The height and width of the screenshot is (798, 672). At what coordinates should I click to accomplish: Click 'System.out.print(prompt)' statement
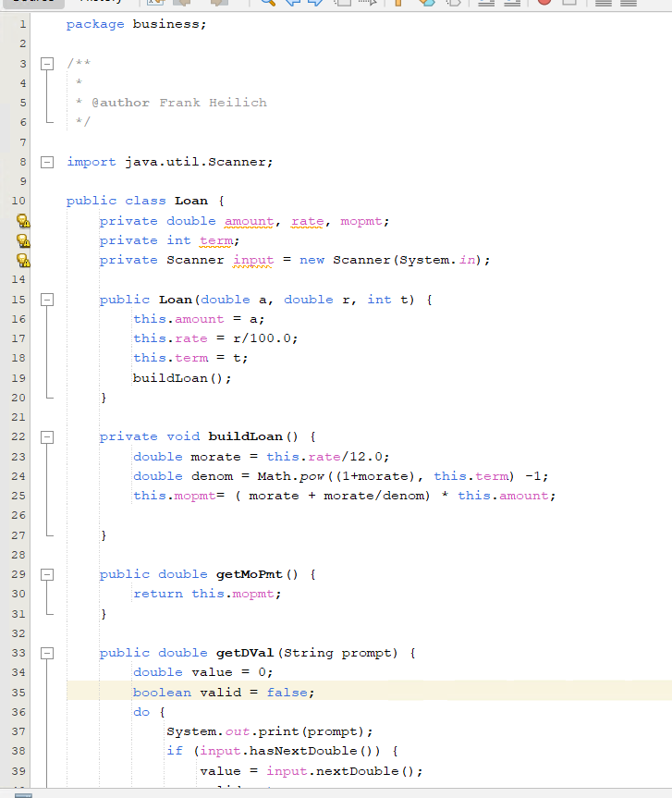point(270,731)
